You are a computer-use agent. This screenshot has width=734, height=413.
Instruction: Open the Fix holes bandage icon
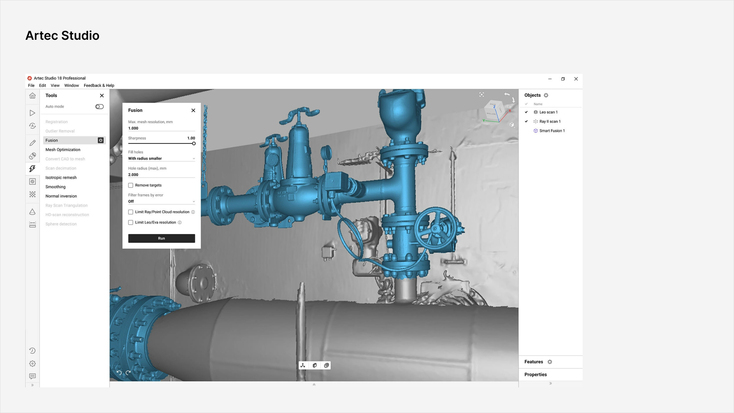tap(32, 156)
